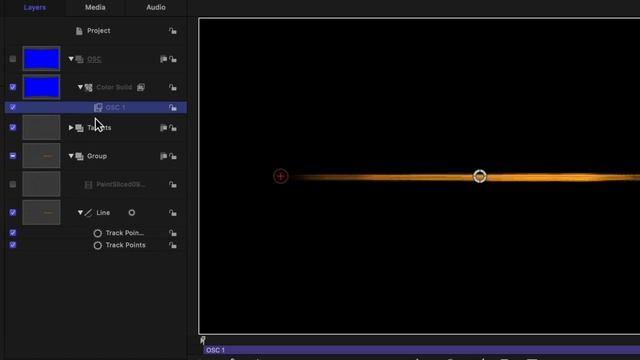
Task: Collapse the Group disclosure triangle
Action: [71, 156]
